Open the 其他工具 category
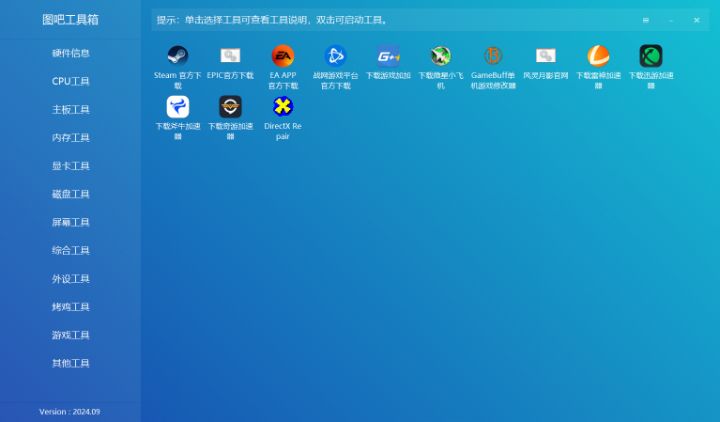 click(x=70, y=363)
